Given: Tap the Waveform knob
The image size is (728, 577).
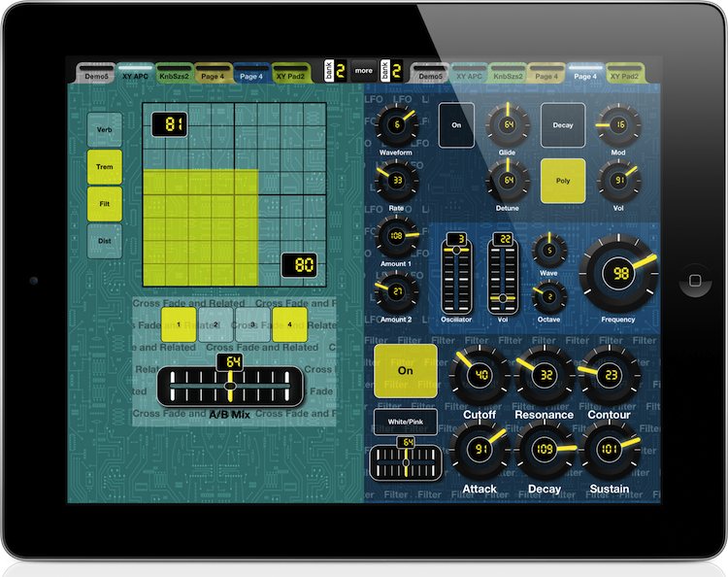Looking at the screenshot, I should point(396,125).
